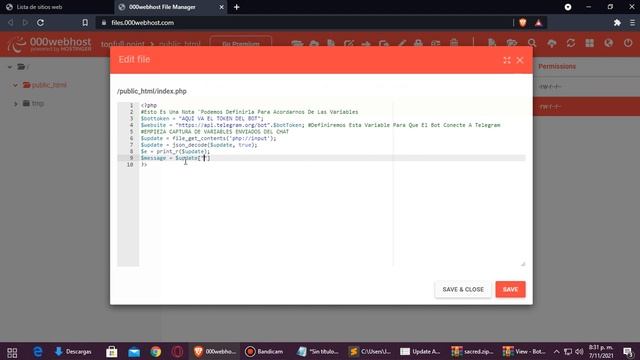Expand the Edit file dialog to fullscreen
Viewport: 640px width, 360px height.
click(x=507, y=60)
